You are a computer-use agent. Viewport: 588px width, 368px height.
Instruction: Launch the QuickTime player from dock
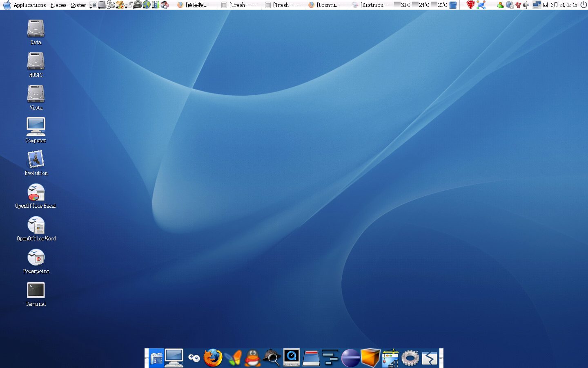(292, 358)
